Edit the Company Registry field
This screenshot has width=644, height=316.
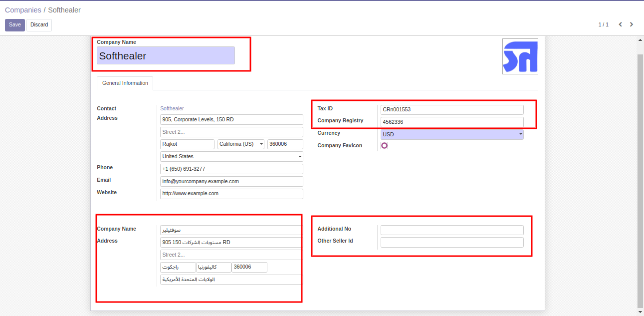(451, 122)
